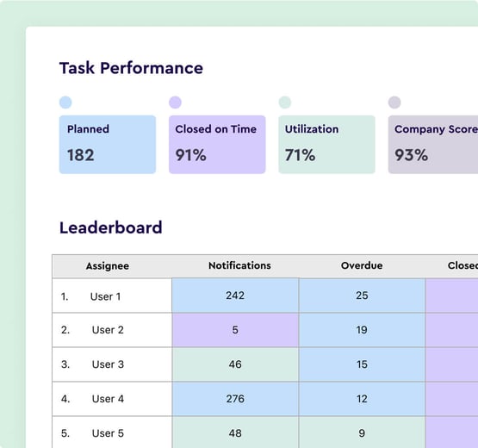Click notifications value 242 for User 1
The width and height of the screenshot is (478, 448).
tap(235, 296)
